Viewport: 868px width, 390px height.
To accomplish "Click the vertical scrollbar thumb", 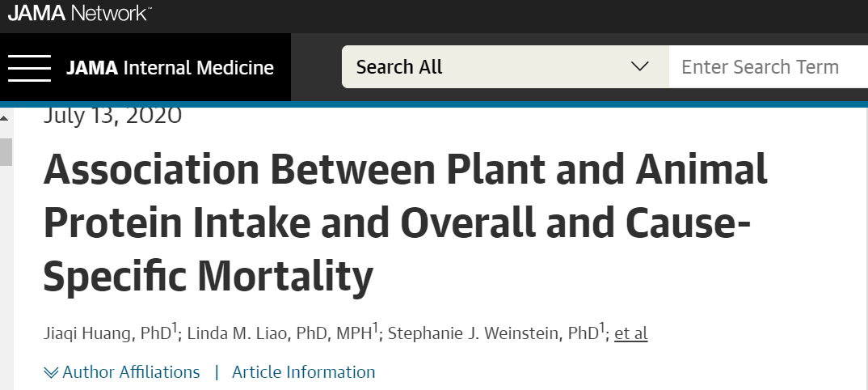I will pyautogui.click(x=6, y=152).
